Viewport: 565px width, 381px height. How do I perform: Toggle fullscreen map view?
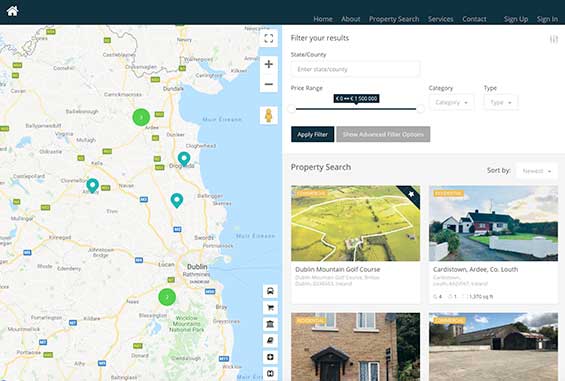[268, 38]
